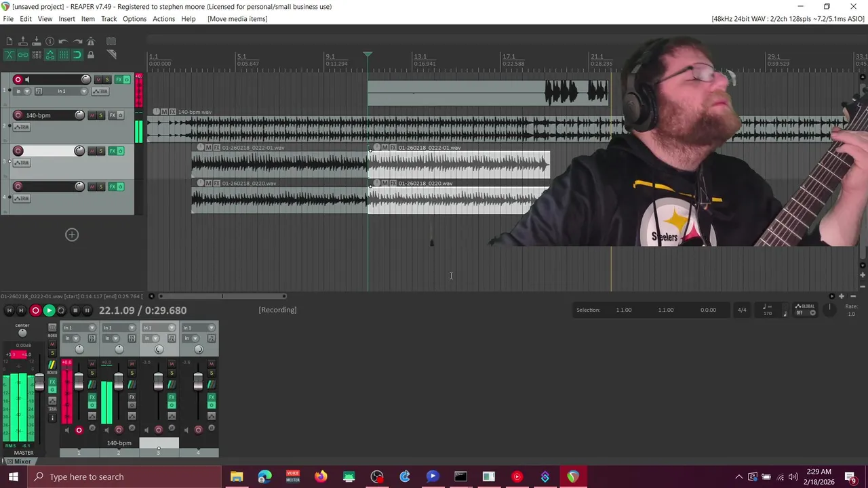Click the Undo toolbar arrow
868x488 pixels.
point(63,42)
